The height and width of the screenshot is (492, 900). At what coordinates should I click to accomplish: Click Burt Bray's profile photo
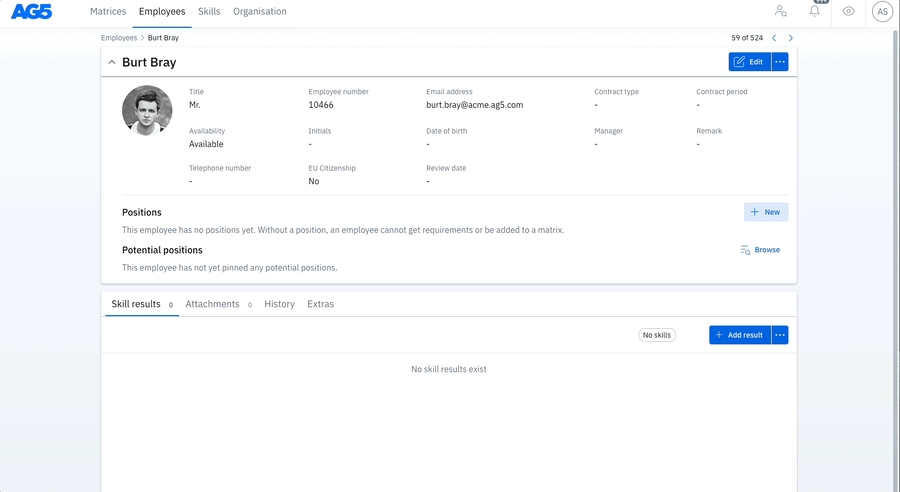147,110
